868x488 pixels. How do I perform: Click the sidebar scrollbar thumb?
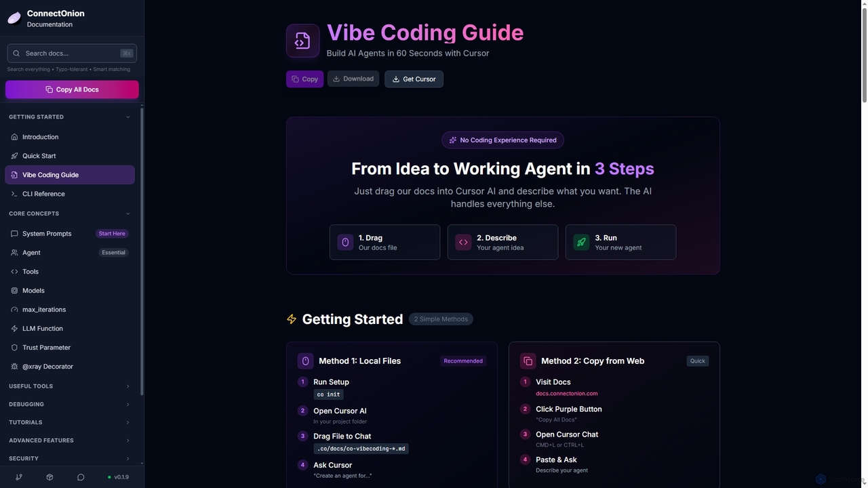[142, 251]
